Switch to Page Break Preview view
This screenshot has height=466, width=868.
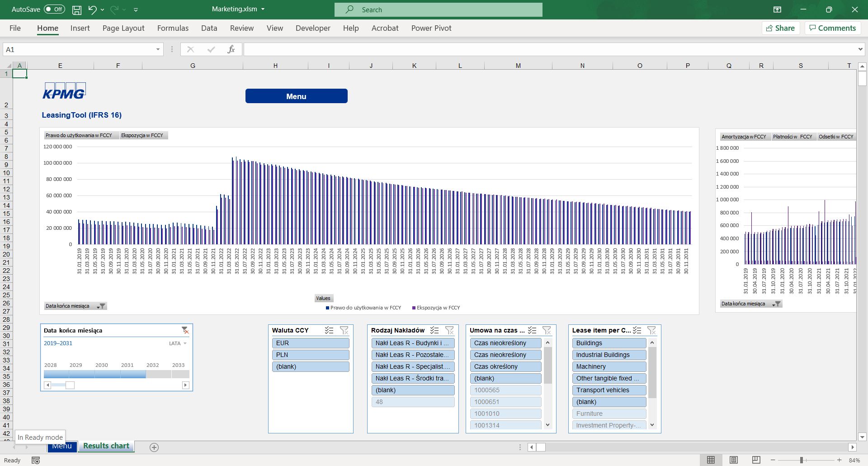click(756, 460)
